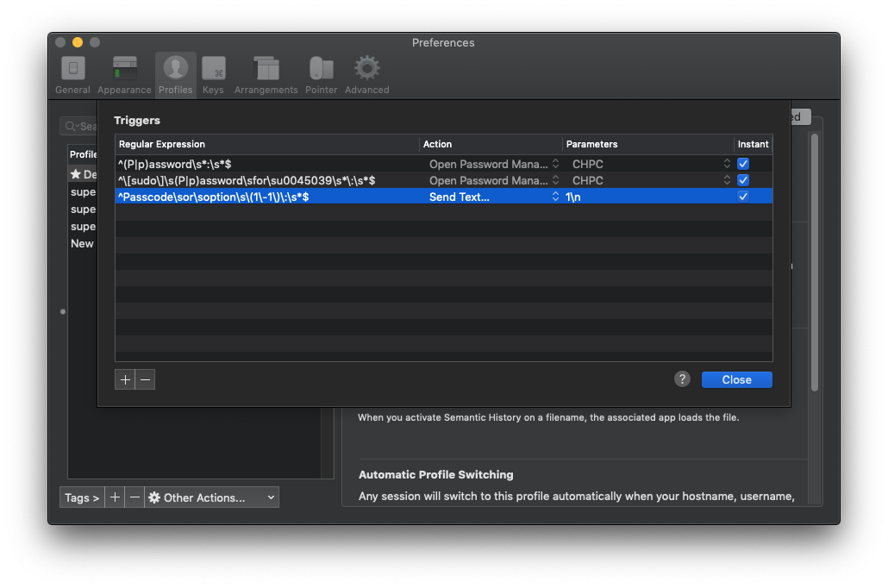Click the preferences vertical scrollbar

815,262
